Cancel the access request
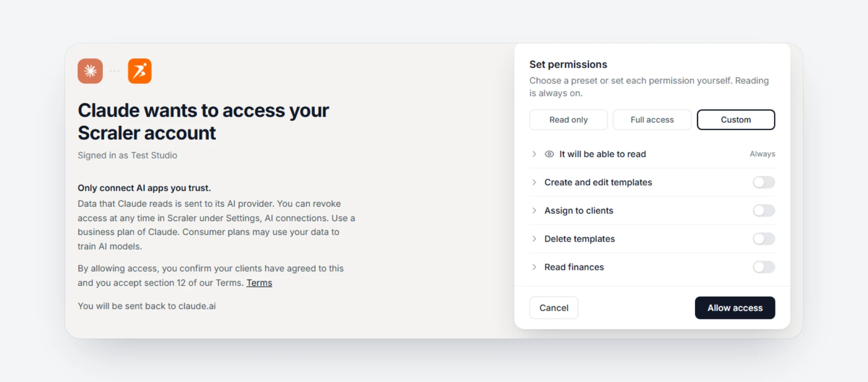 [554, 308]
